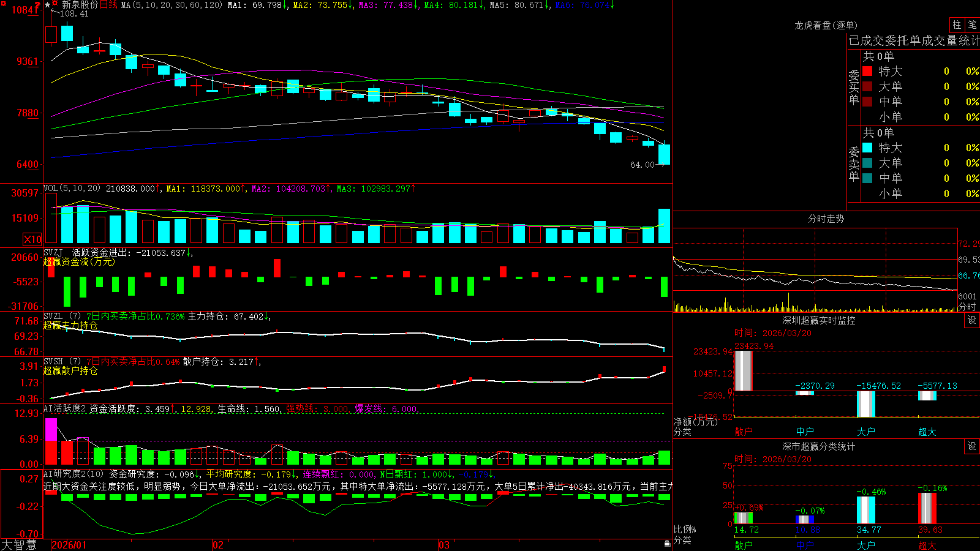Screen dimensions: 980x551
Task: Switch to 柱 bar view button
Action: 957,24
